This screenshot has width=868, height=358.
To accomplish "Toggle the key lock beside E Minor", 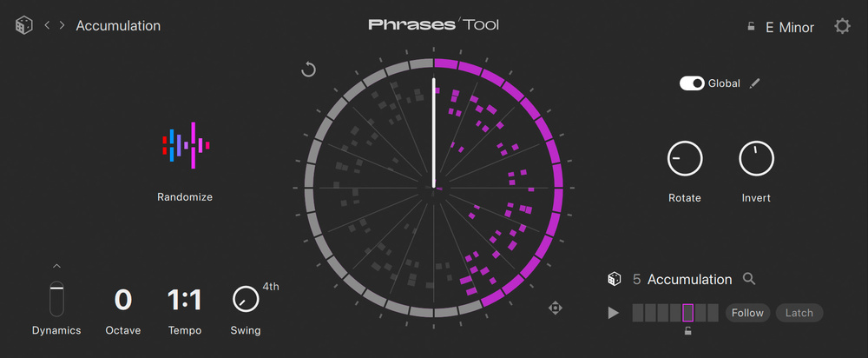I will pos(751,27).
